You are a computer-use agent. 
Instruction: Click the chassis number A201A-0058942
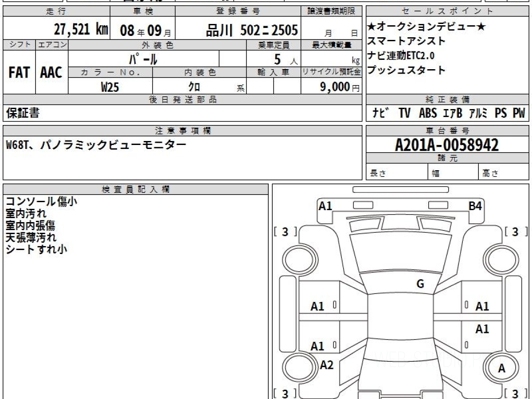[447, 145]
